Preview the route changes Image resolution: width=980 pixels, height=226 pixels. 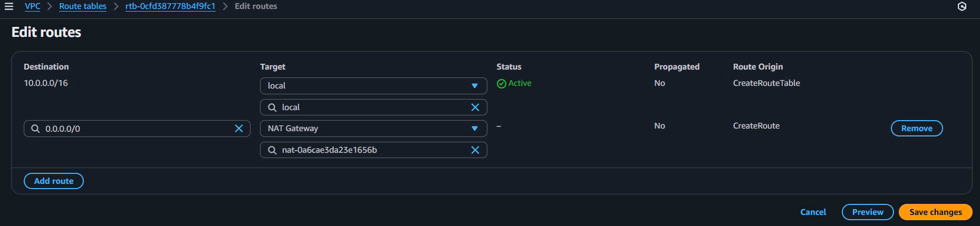[868, 212]
